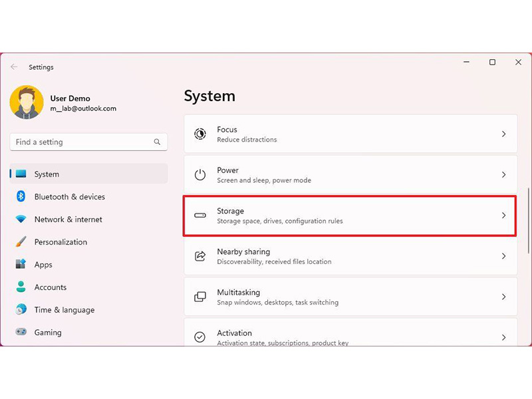Click the User Demo name
Screen dimensions: 532x399
[x=70, y=98]
